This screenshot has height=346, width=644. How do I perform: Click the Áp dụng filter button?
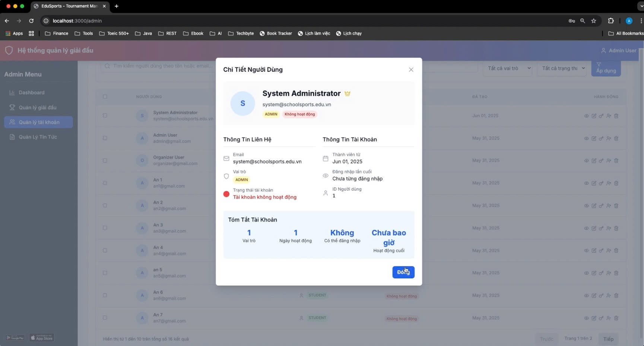click(x=606, y=69)
